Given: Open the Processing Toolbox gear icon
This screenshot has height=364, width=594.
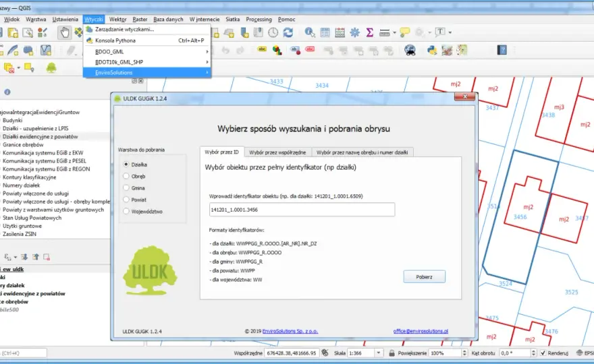Looking at the screenshot, I should tap(354, 32).
